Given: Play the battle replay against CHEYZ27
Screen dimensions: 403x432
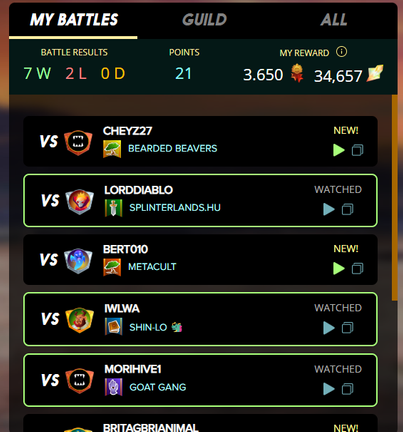Looking at the screenshot, I should click(339, 150).
